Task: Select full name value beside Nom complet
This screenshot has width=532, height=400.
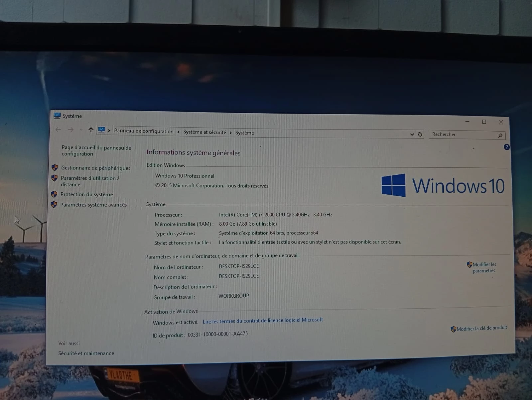Action: (x=239, y=276)
